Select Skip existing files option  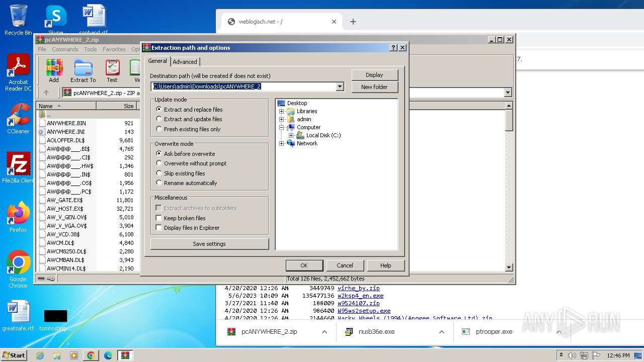click(x=181, y=173)
